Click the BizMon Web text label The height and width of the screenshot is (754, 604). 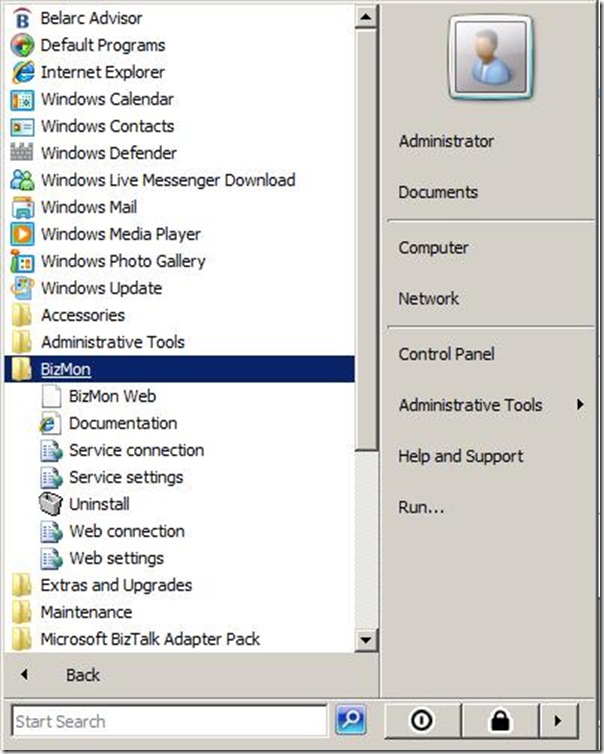pyautogui.click(x=113, y=397)
